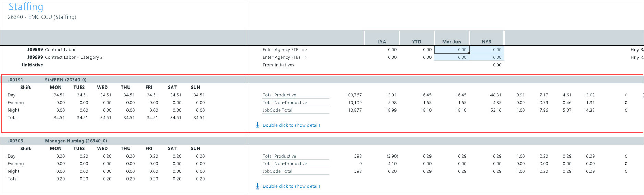Select NYB cell for Contract Labor - Category 2

pos(486,57)
